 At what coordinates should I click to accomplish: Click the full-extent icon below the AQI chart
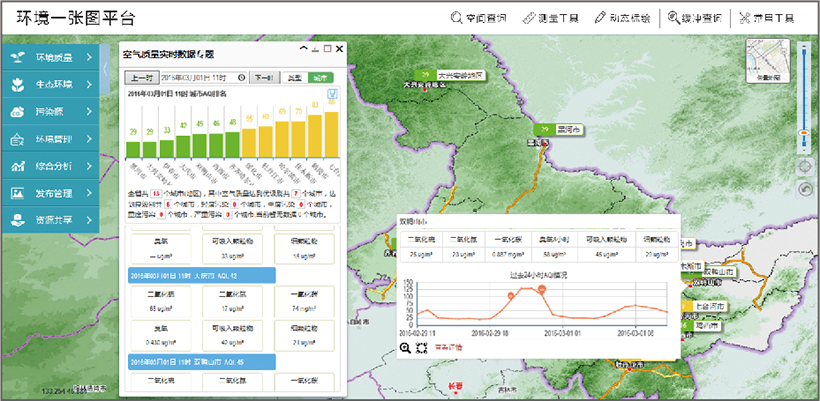pyautogui.click(x=421, y=347)
